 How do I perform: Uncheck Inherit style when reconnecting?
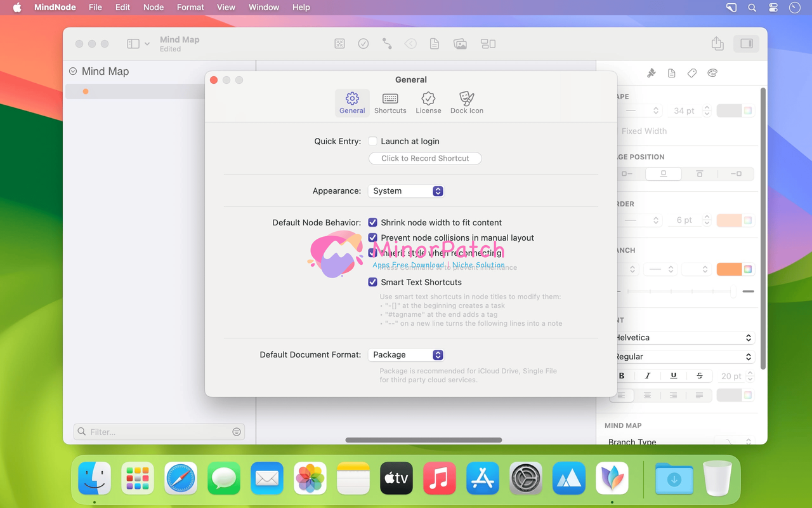tap(373, 253)
